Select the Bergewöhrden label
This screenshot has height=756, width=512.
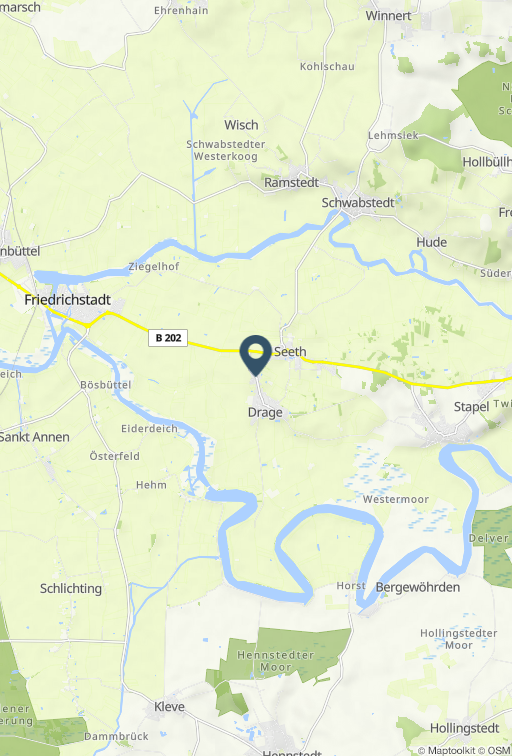418,587
